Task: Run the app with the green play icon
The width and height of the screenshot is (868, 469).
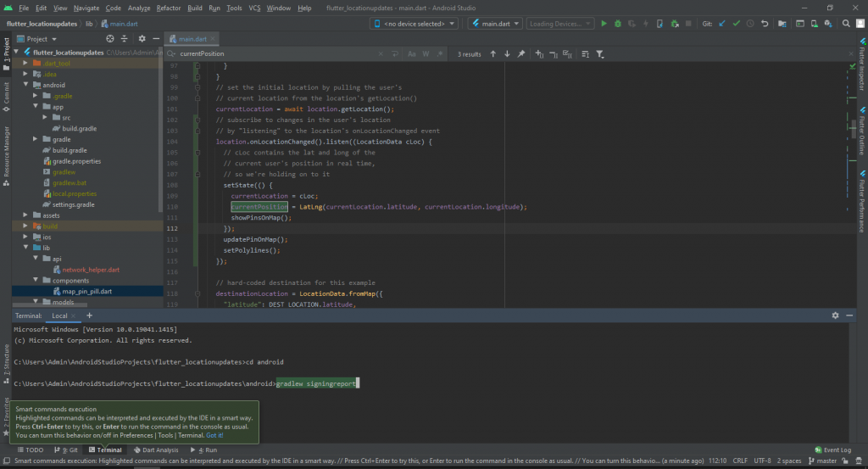Action: coord(604,24)
